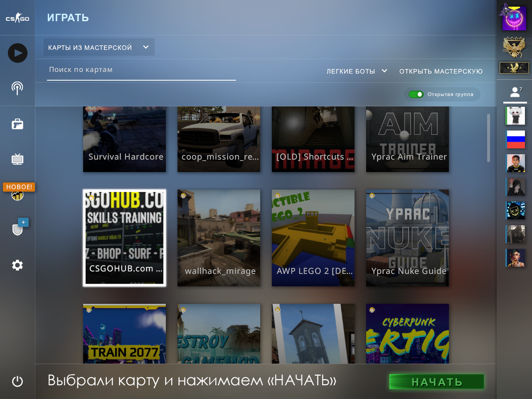Click the golden eagle rank badge
Viewport: 532px width, 399px height.
coord(514,48)
